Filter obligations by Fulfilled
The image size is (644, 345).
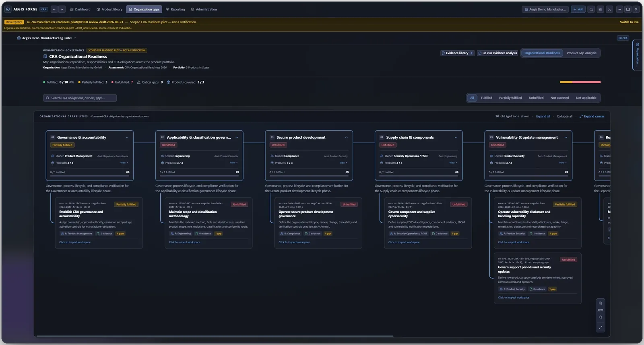click(486, 98)
